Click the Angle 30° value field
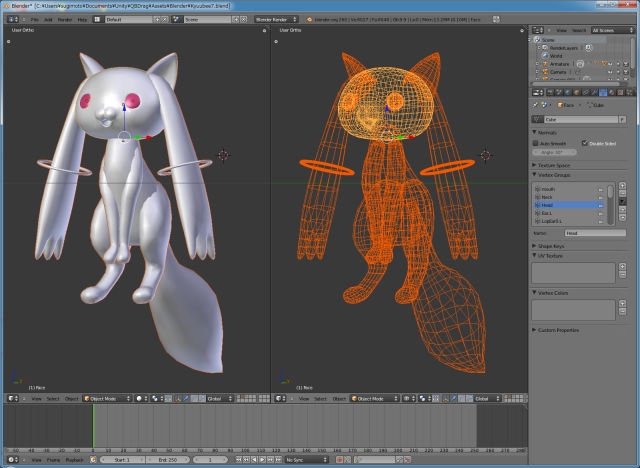 click(554, 152)
